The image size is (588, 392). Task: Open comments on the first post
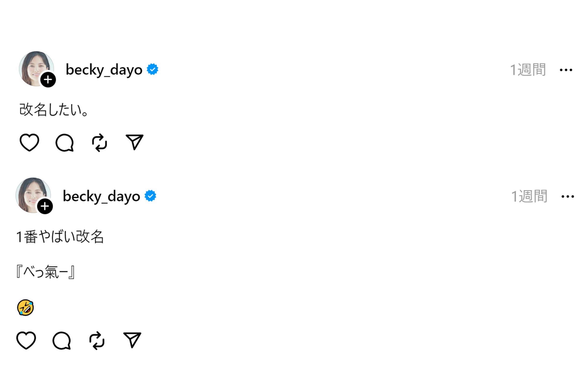click(x=64, y=143)
